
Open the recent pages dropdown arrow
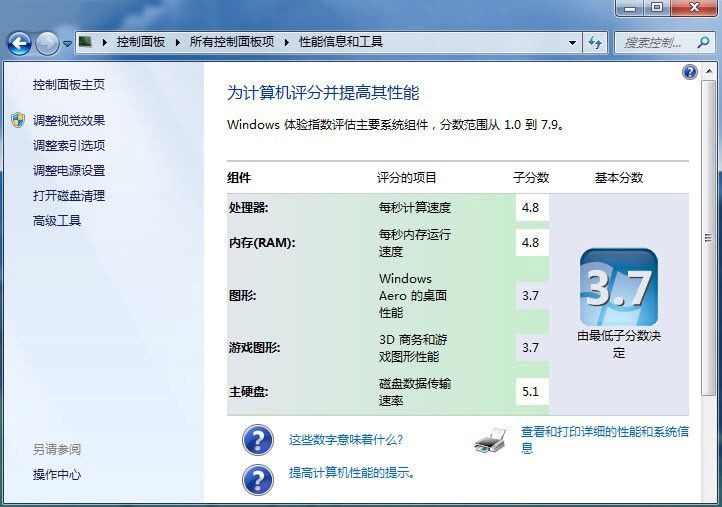67,44
